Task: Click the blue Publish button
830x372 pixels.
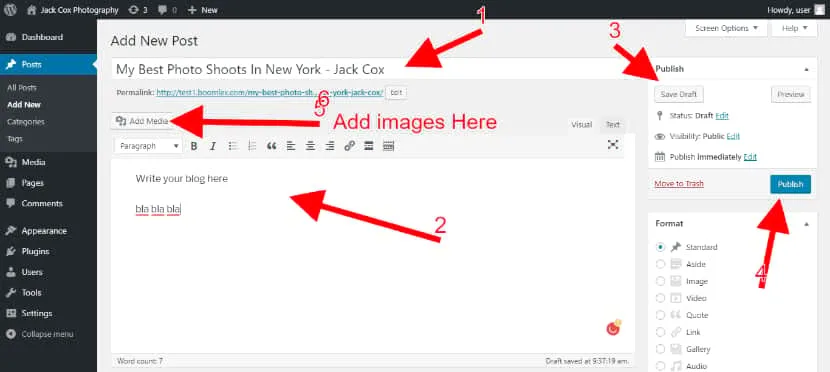Action: pyautogui.click(x=790, y=184)
